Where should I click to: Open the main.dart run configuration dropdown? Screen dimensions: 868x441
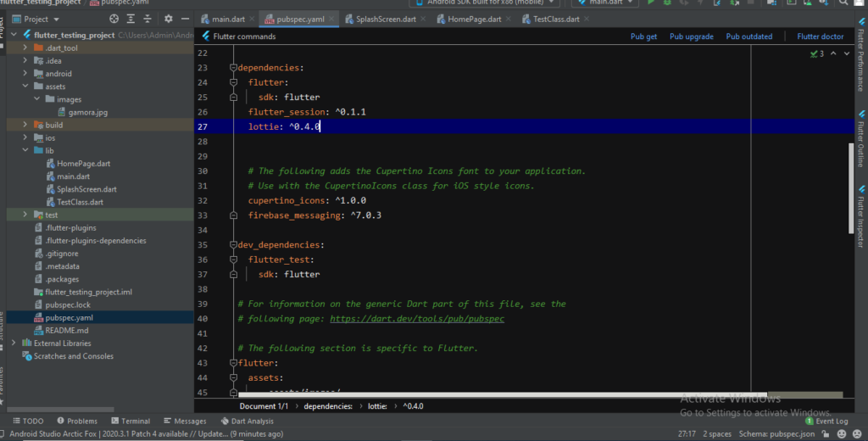click(x=605, y=3)
